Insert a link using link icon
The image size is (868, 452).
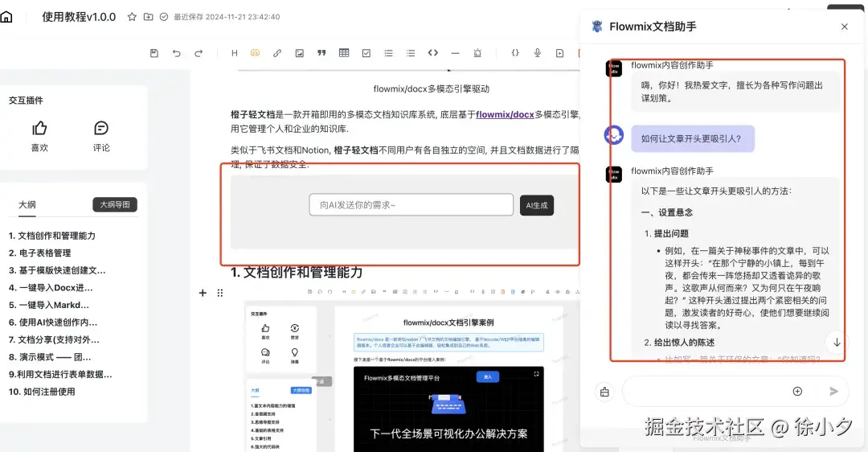pos(277,53)
